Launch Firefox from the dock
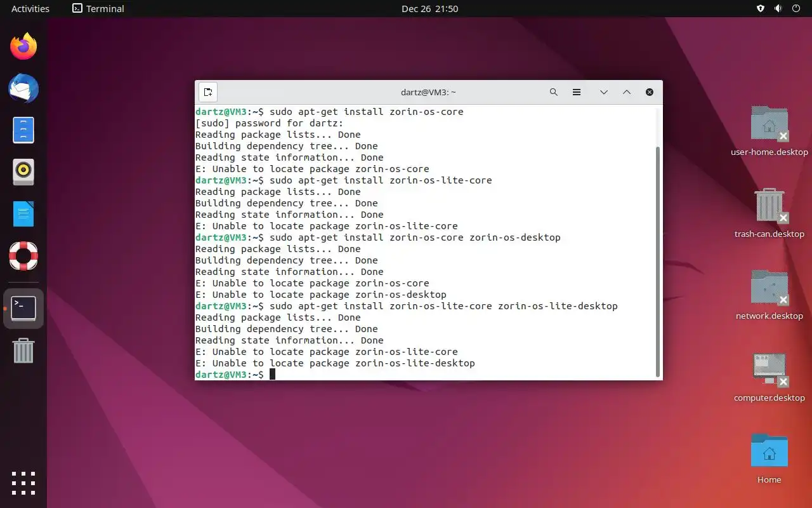 tap(23, 46)
